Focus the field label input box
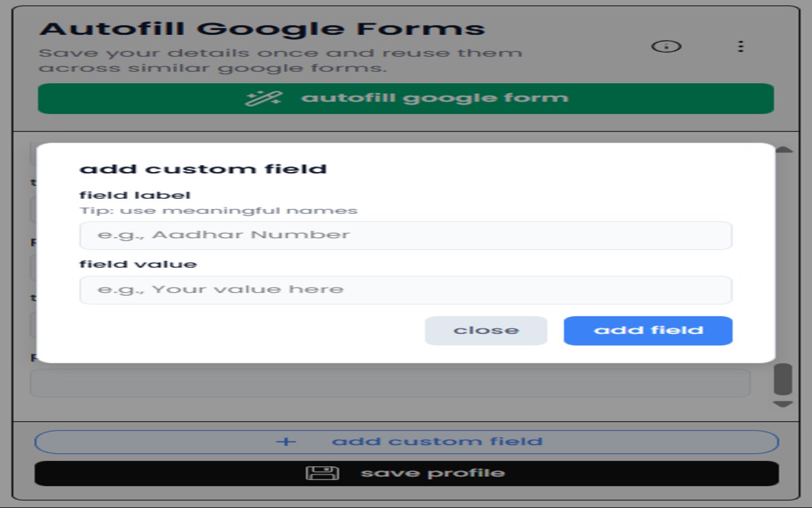This screenshot has height=508, width=812. [x=405, y=236]
